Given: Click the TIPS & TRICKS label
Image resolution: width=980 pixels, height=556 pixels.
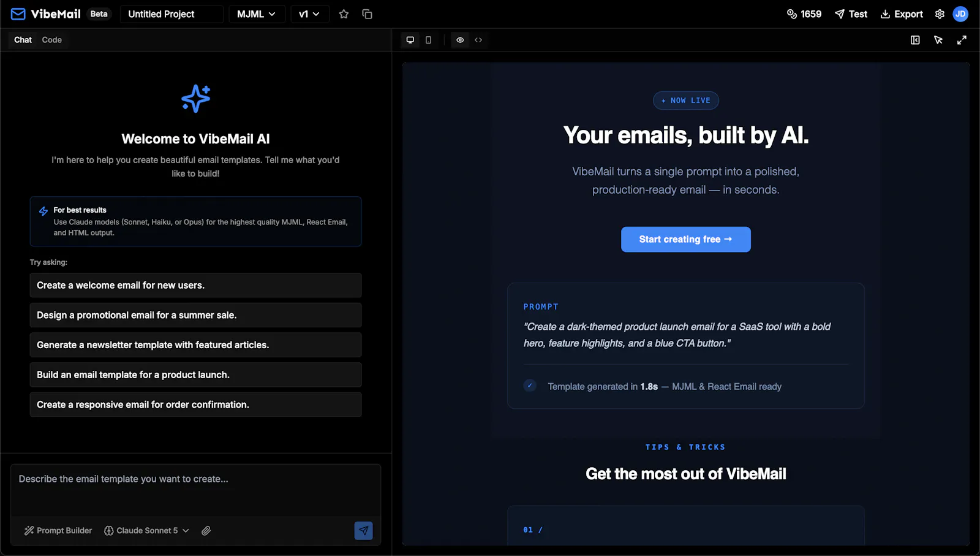Looking at the screenshot, I should click(685, 447).
